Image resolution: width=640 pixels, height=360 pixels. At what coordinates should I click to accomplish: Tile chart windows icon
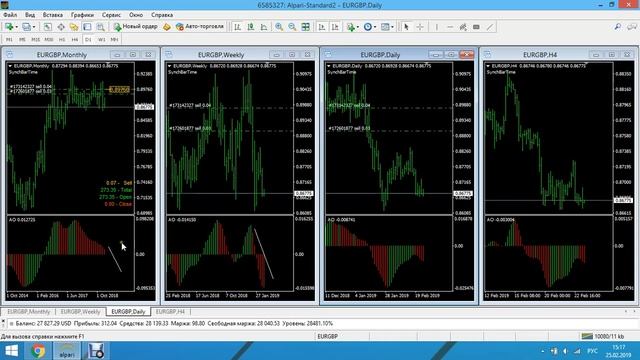[305, 27]
